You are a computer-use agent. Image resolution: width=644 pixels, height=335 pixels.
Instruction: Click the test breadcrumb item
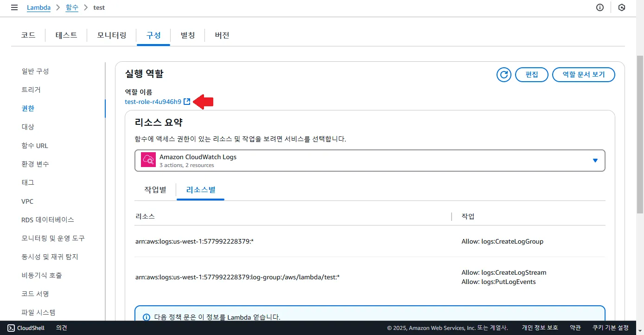99,8
